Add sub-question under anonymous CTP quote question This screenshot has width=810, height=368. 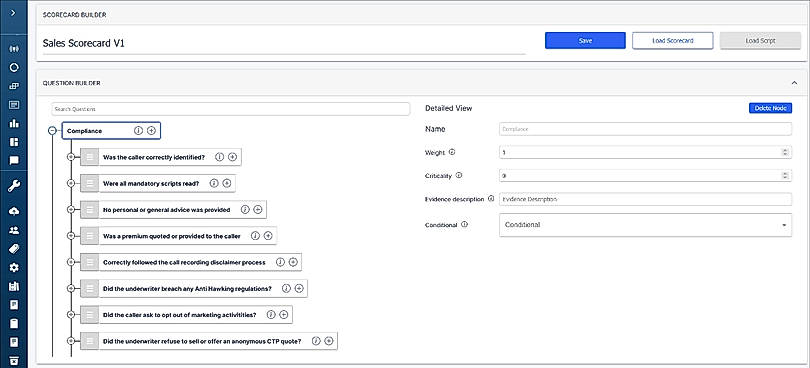pyautogui.click(x=329, y=341)
